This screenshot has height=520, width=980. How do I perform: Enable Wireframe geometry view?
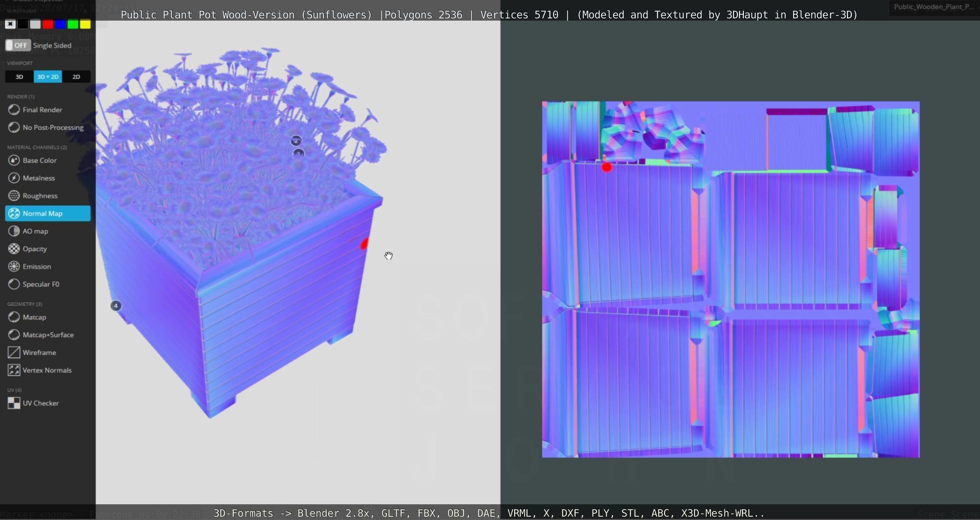pos(39,353)
